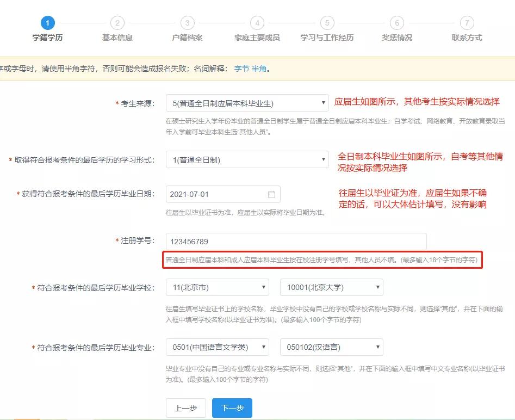Click step 3 circle icon for 户籍档案
Image resolution: width=515 pixels, height=420 pixels.
[x=187, y=23]
